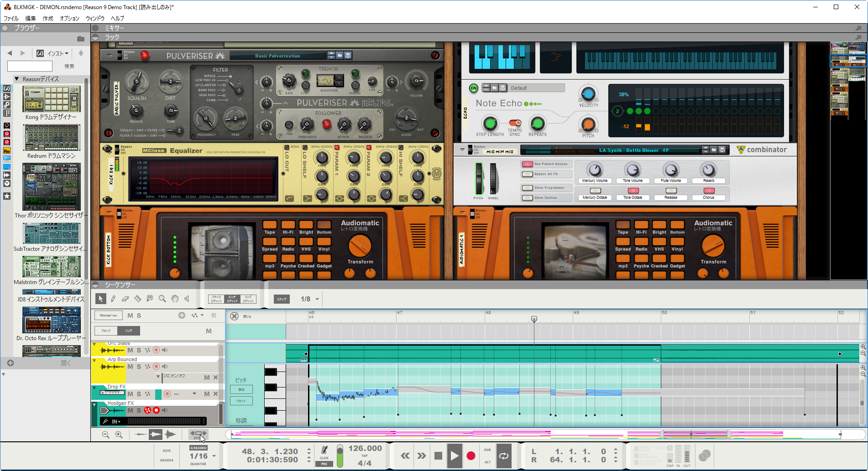
Task: Mute the Arp Bounced track
Action: (130, 367)
